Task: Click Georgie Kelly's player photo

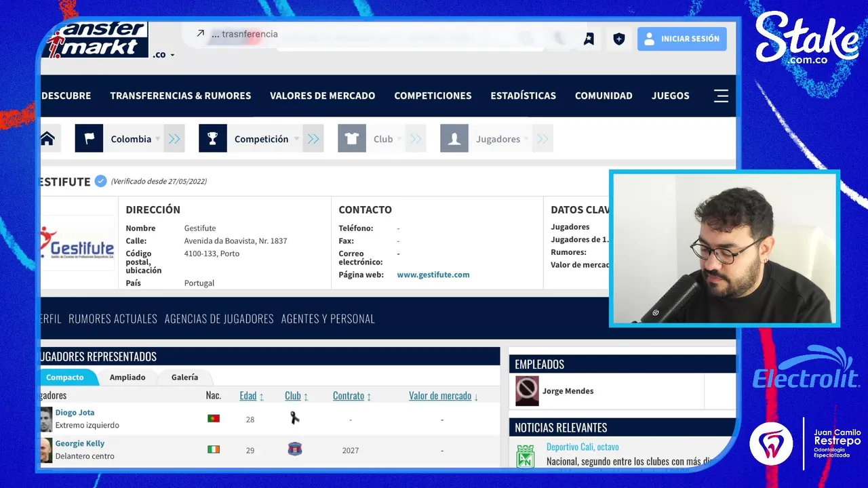Action: pos(46,450)
